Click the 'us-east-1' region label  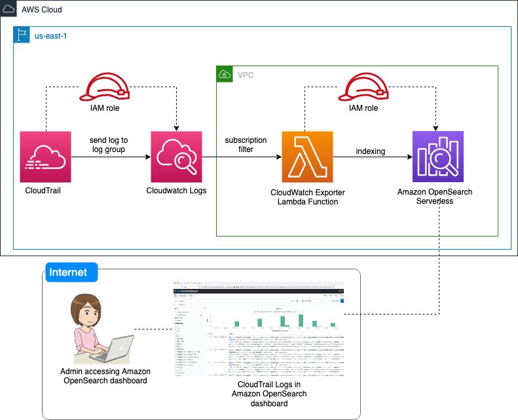(50, 35)
